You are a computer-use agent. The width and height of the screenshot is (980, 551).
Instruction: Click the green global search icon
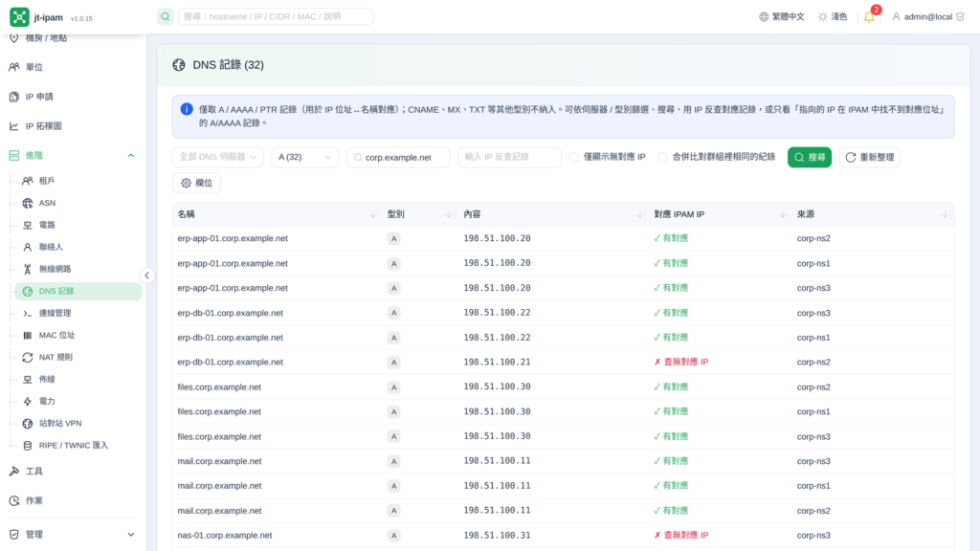(165, 17)
